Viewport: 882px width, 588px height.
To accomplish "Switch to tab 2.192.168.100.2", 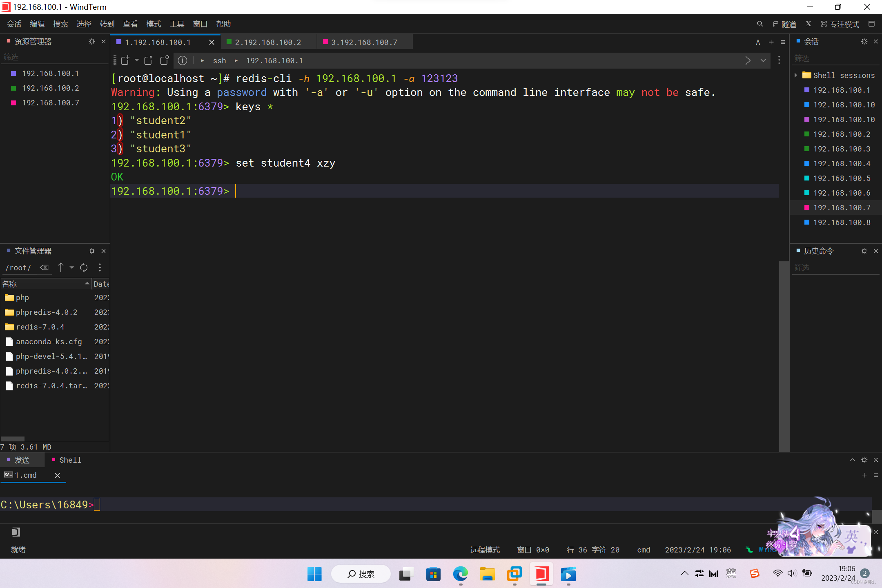I will click(268, 42).
